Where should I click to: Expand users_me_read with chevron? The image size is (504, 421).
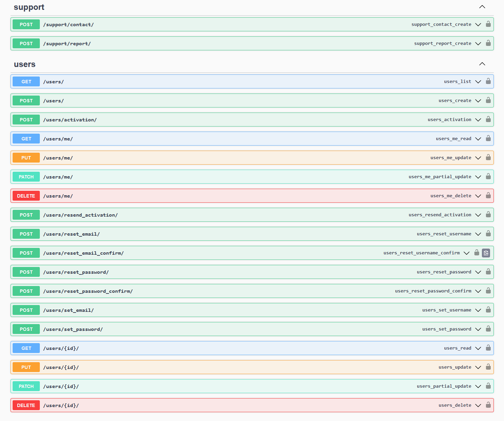coord(478,139)
